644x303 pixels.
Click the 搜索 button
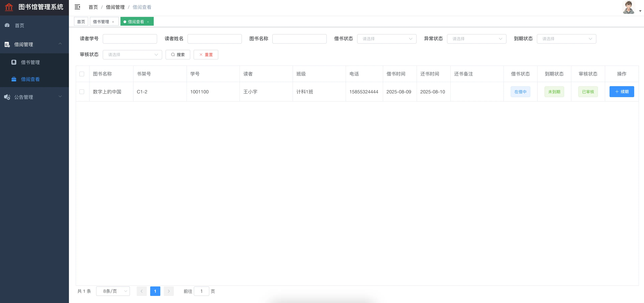[178, 55]
